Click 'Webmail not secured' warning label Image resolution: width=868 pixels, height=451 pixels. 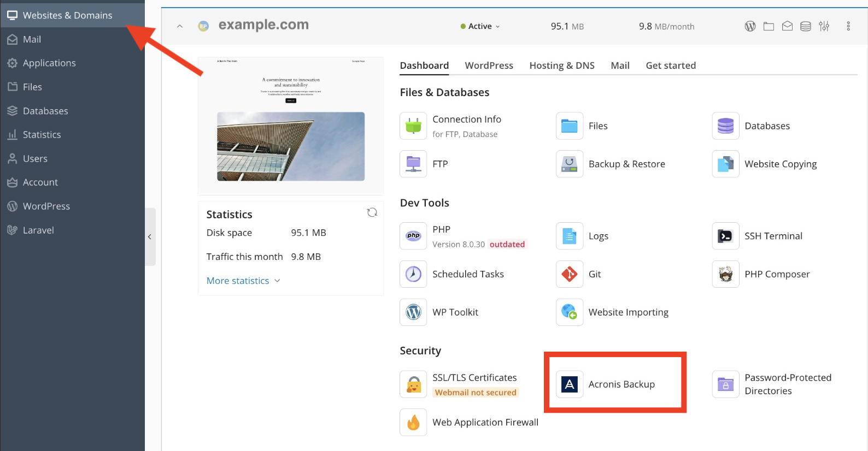[x=476, y=393]
